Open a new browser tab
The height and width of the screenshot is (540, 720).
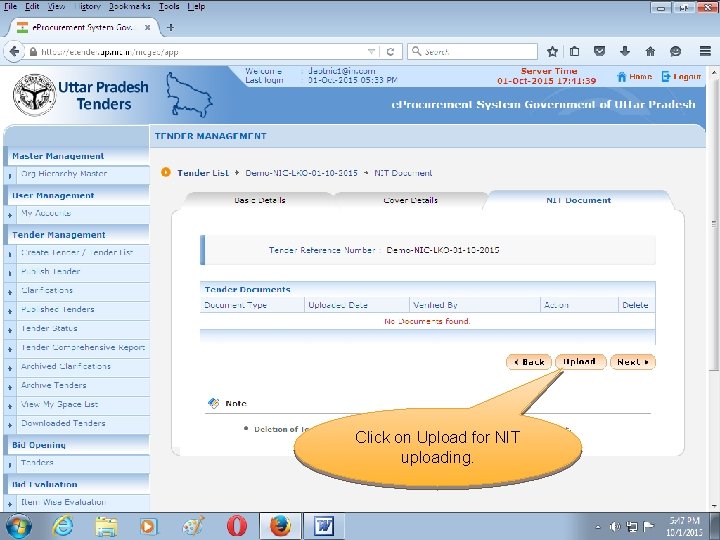pos(170,28)
